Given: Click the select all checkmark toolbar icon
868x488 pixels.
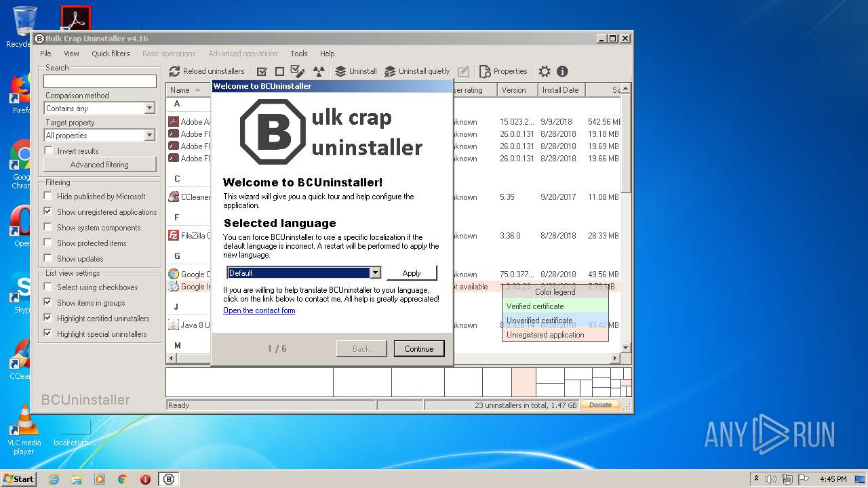Looking at the screenshot, I should (262, 71).
